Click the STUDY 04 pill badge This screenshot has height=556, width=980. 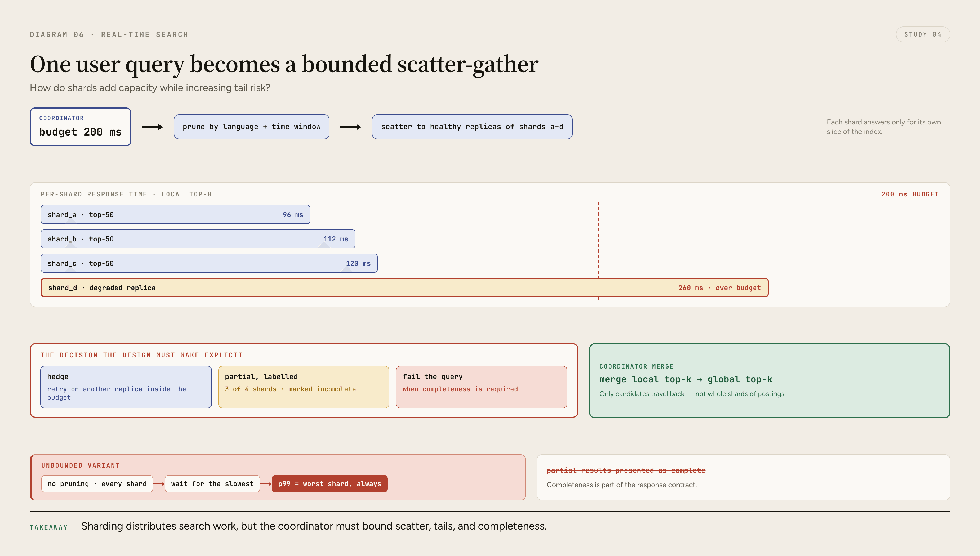click(923, 34)
